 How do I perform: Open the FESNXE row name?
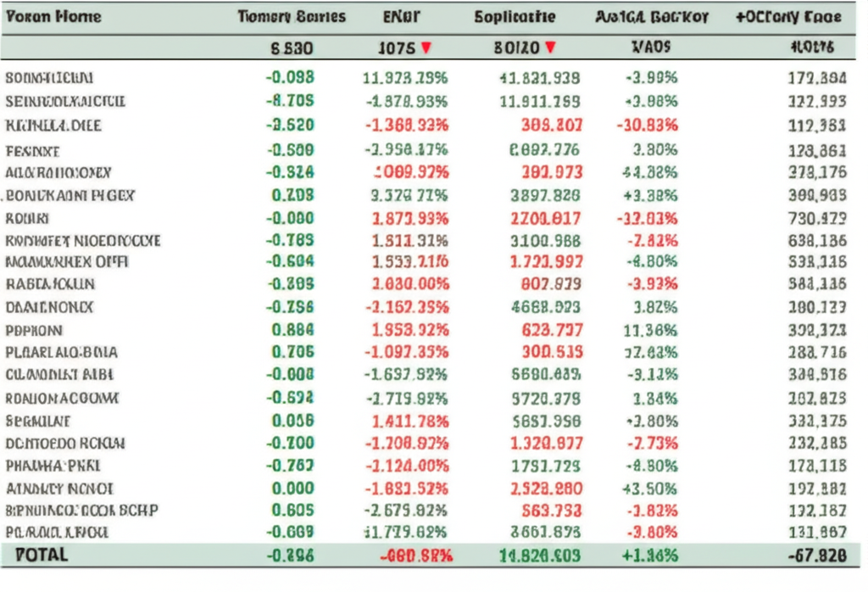(x=32, y=152)
